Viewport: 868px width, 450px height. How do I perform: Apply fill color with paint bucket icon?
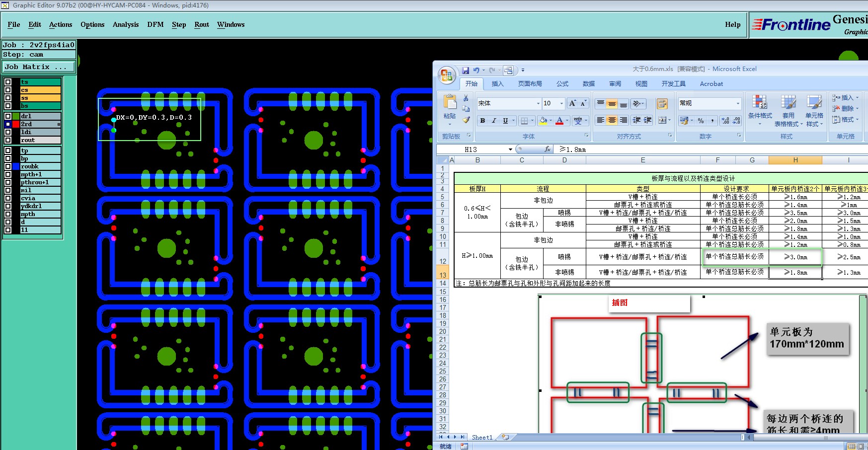coord(544,121)
